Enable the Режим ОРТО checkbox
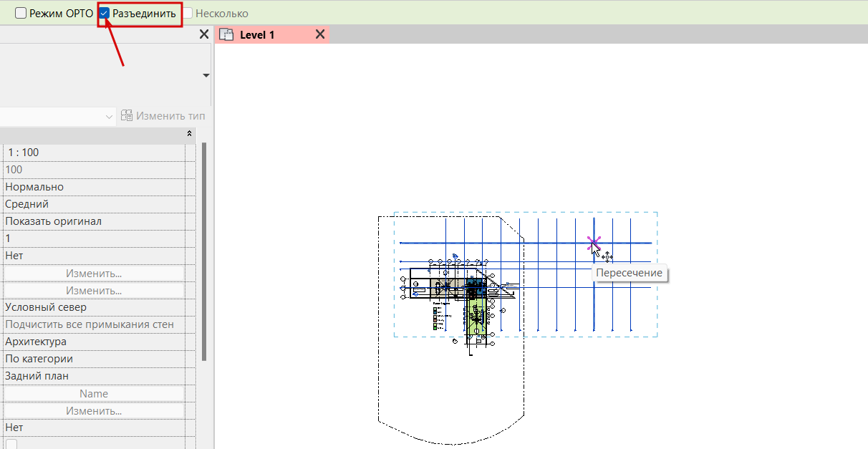This screenshot has width=868, height=449. [x=21, y=13]
